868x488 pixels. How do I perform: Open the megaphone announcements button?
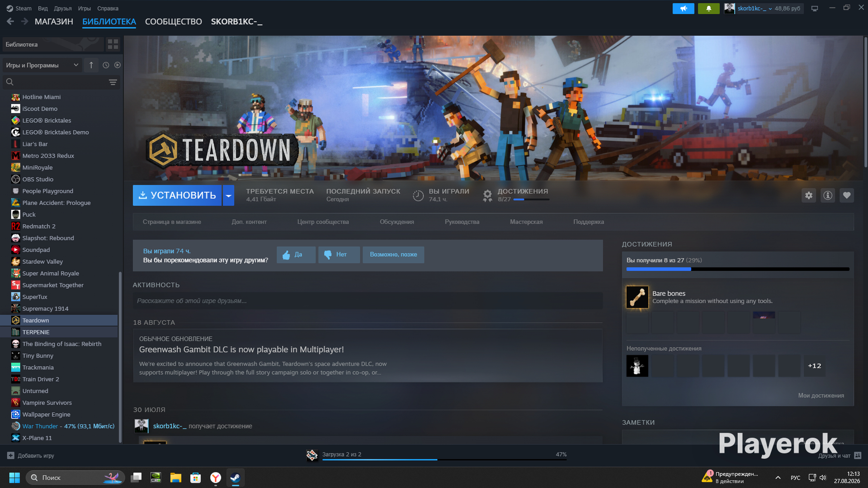(x=683, y=8)
